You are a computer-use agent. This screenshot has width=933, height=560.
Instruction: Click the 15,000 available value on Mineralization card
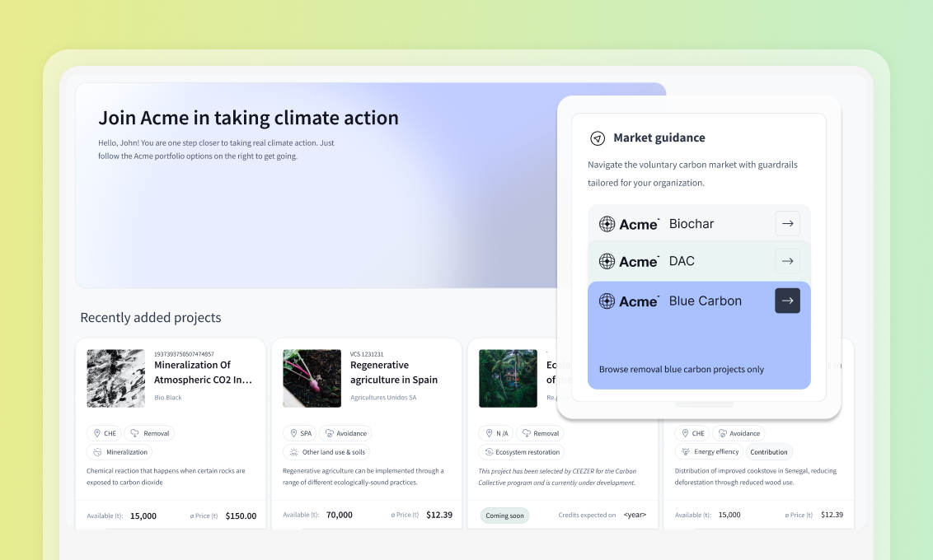point(143,516)
